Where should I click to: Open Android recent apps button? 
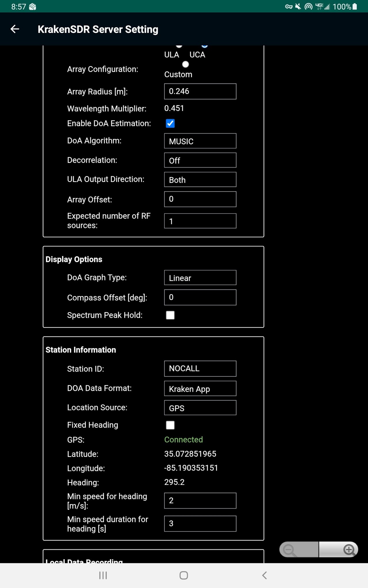[x=103, y=575]
